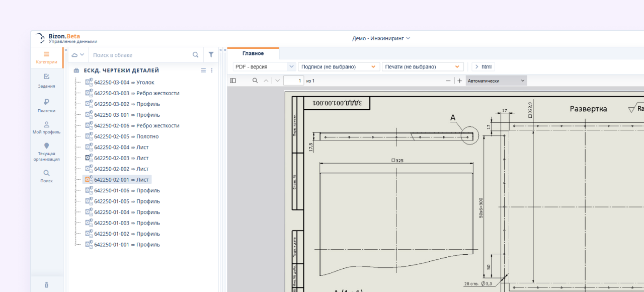644x292 pixels.
Task: Select 642250-01-005 ⇒ Профиль
Action: tap(127, 201)
